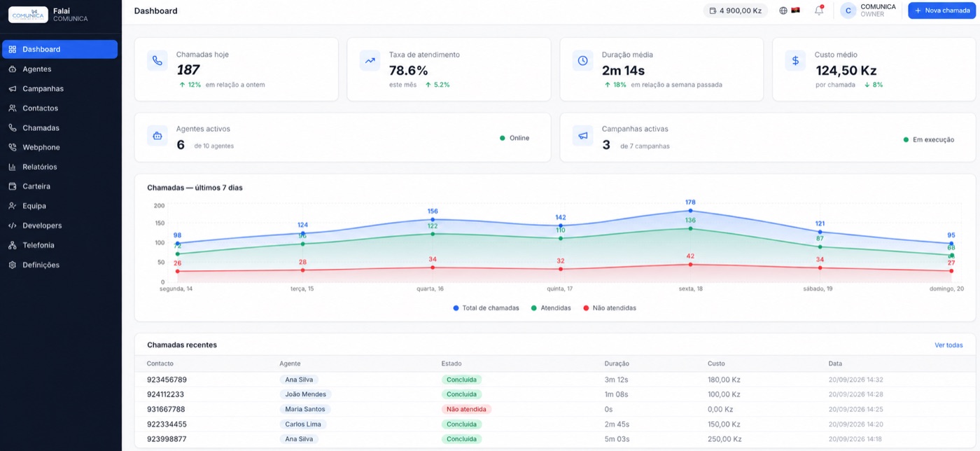980x451 pixels.
Task: Click the Estado column header
Action: 451,363
